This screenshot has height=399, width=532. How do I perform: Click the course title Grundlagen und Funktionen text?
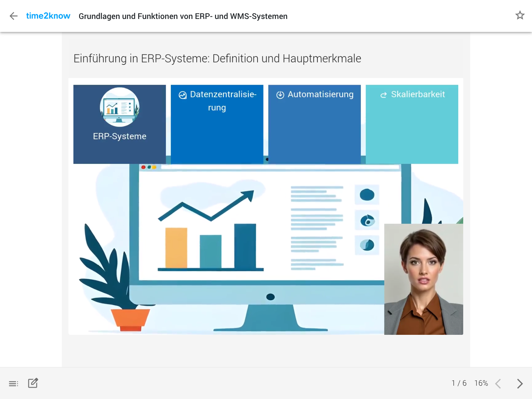183,16
